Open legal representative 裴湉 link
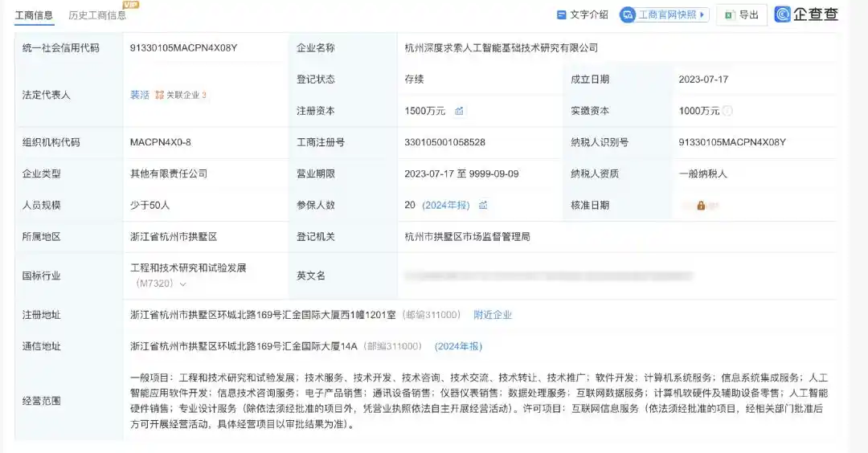This screenshot has width=868, height=453. (140, 95)
